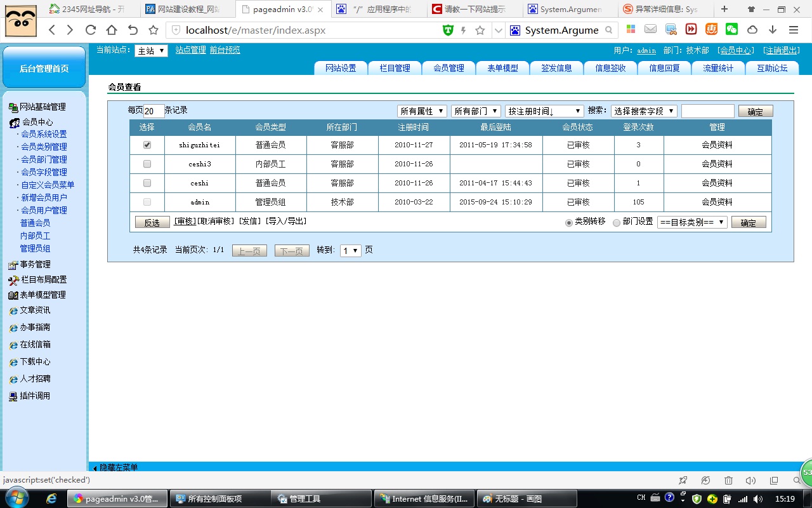
Task: Open the 目标类别 dropdown
Action: (691, 222)
